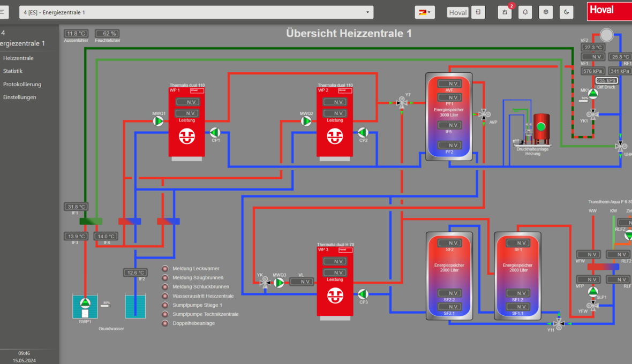Click the notification bell icon
The height and width of the screenshot is (364, 632).
(x=525, y=12)
